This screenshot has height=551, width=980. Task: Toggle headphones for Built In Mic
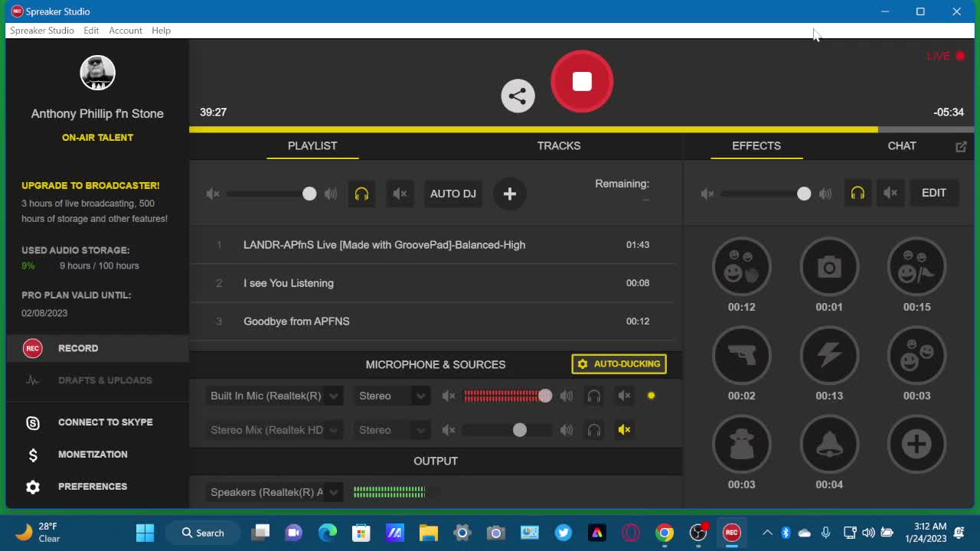593,396
